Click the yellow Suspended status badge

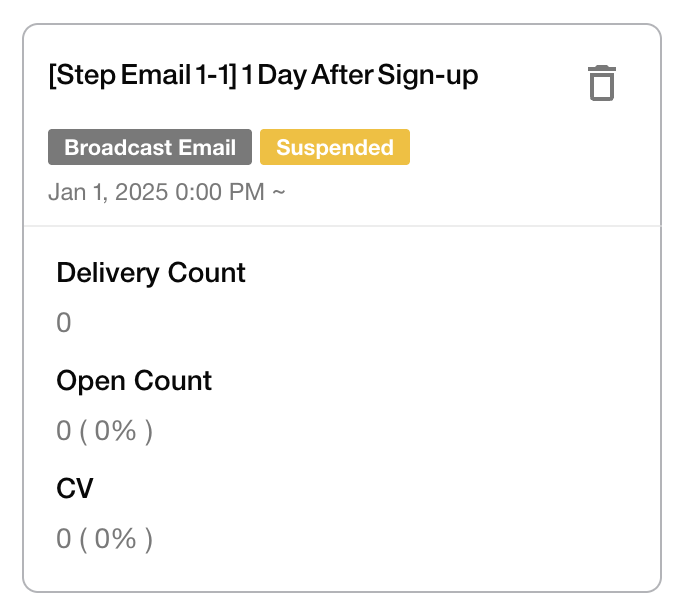[335, 147]
